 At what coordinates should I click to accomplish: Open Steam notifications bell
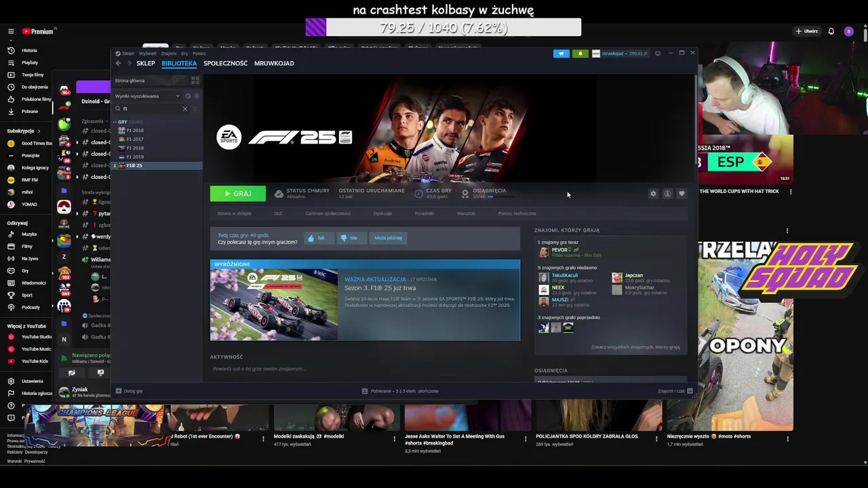click(x=580, y=54)
